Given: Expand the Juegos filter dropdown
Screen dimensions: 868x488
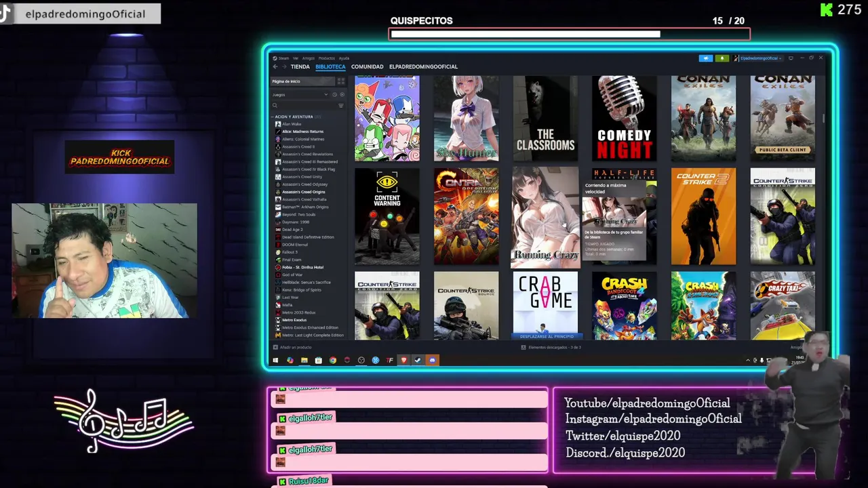Looking at the screenshot, I should point(300,95).
